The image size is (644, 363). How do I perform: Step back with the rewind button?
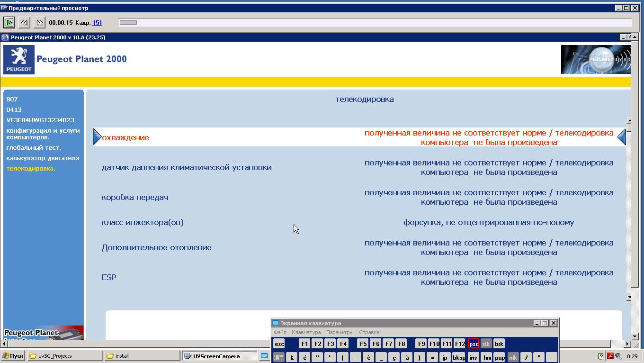click(x=24, y=22)
